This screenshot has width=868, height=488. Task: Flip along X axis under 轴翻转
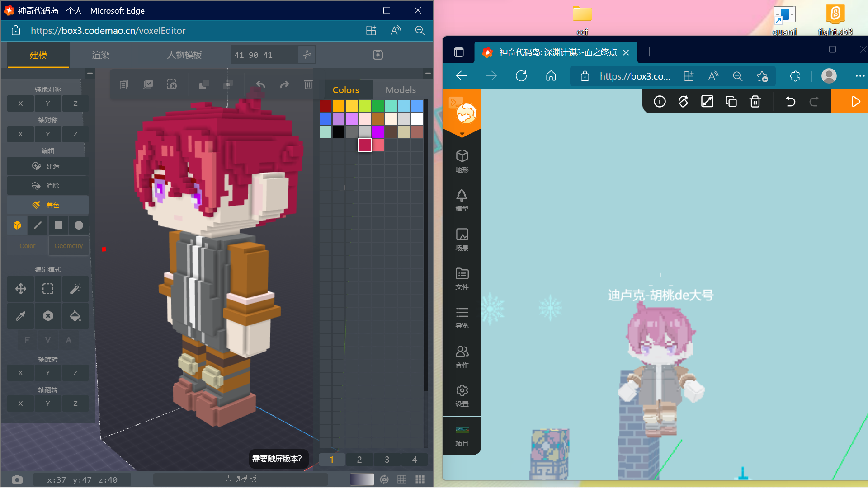click(x=20, y=404)
